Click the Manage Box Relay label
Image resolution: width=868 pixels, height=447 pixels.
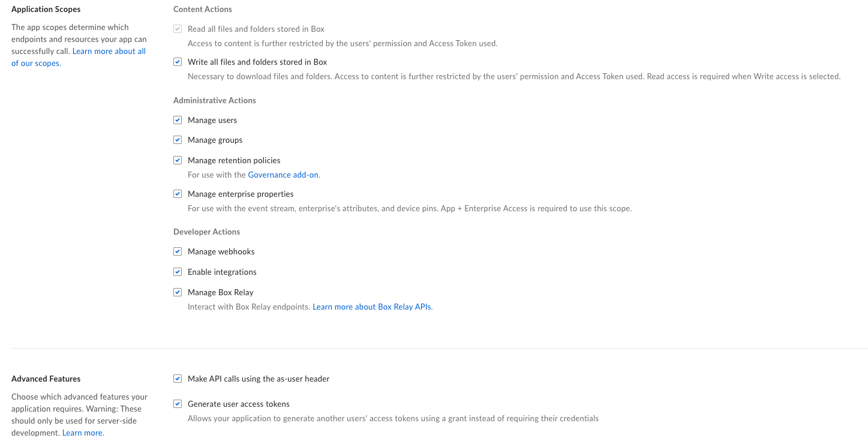coord(220,292)
